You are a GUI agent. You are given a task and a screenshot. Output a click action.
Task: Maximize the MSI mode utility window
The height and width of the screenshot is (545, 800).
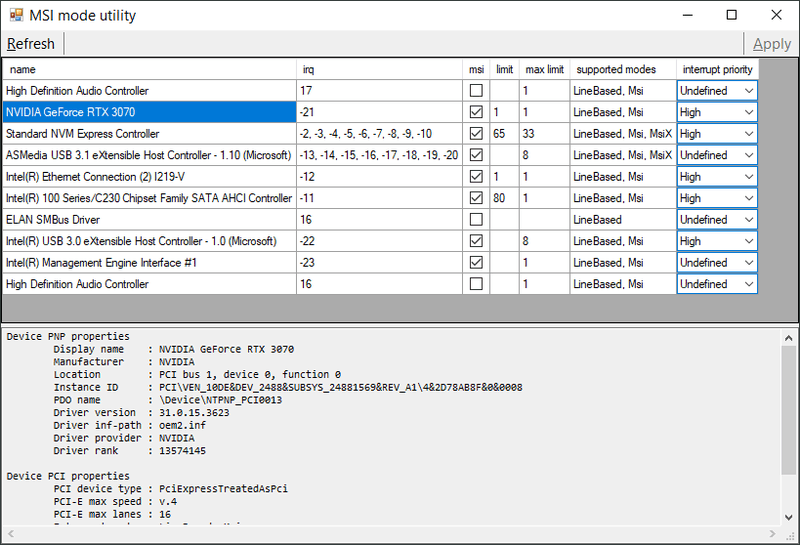point(732,15)
